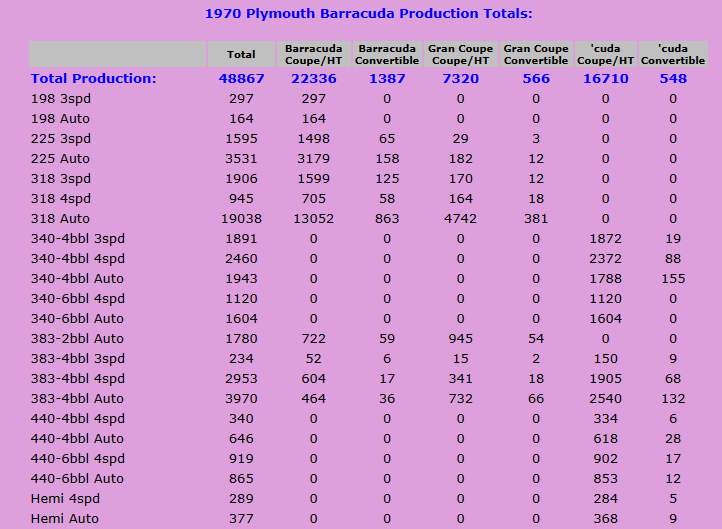The height and width of the screenshot is (529, 722).
Task: Click the 383-2bbl Auto Gran Coupe value 945
Action: point(460,339)
